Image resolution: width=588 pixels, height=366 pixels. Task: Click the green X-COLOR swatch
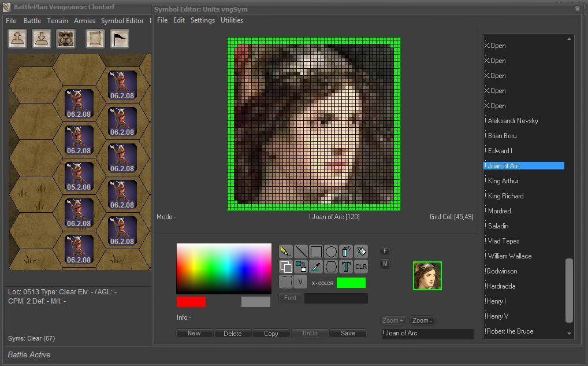click(x=351, y=283)
